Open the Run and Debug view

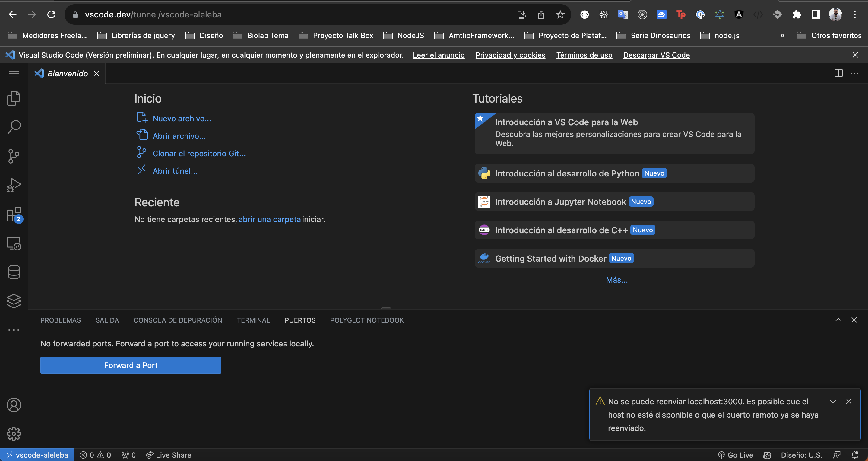pyautogui.click(x=14, y=185)
